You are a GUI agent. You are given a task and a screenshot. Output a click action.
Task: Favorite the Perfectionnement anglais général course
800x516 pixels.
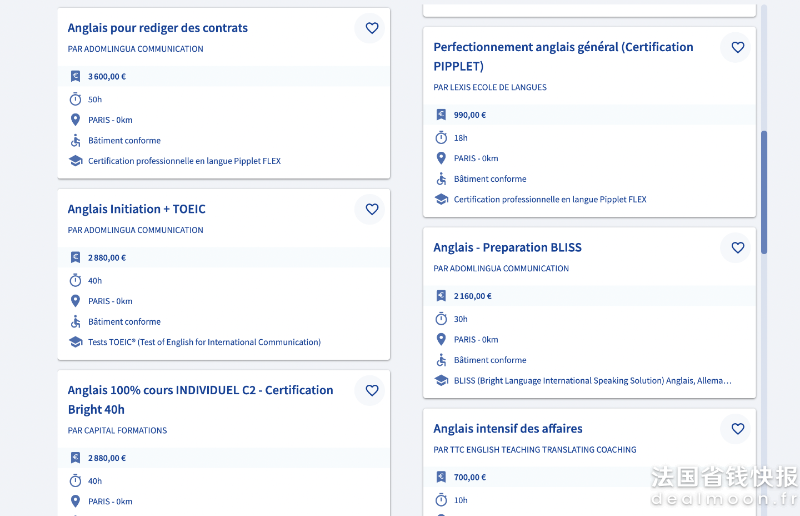(x=738, y=47)
